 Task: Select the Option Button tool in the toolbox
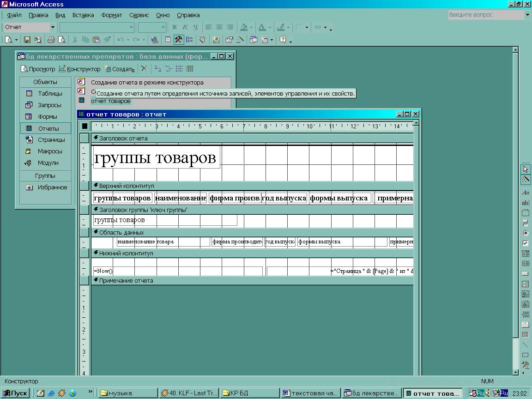525,233
